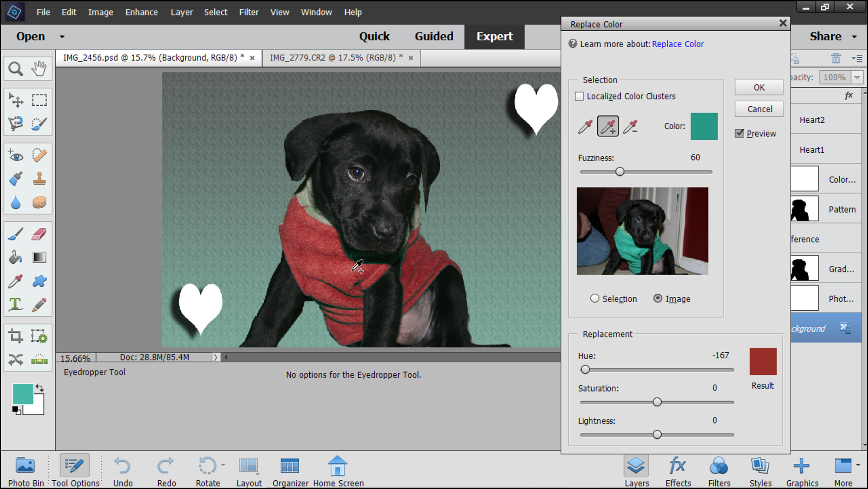
Task: Open the Enhance menu
Action: pyautogui.click(x=141, y=12)
